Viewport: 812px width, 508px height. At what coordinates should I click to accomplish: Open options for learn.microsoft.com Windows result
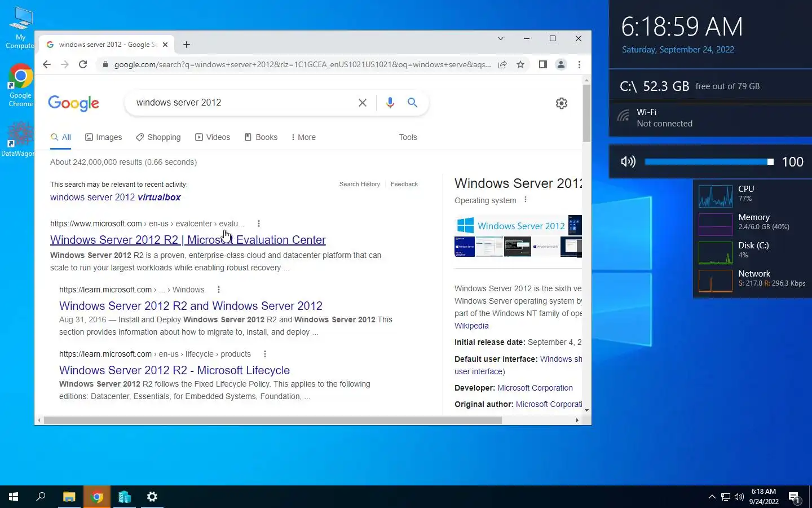(219, 290)
